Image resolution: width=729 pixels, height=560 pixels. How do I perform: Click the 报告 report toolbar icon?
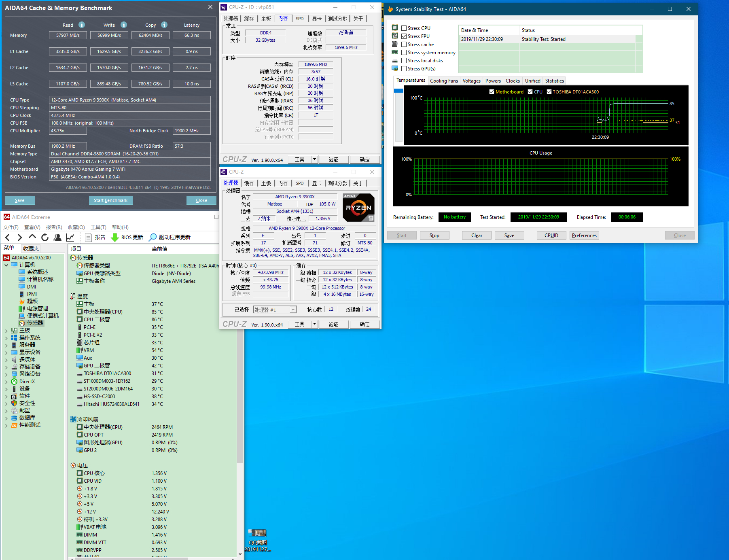tap(88, 237)
